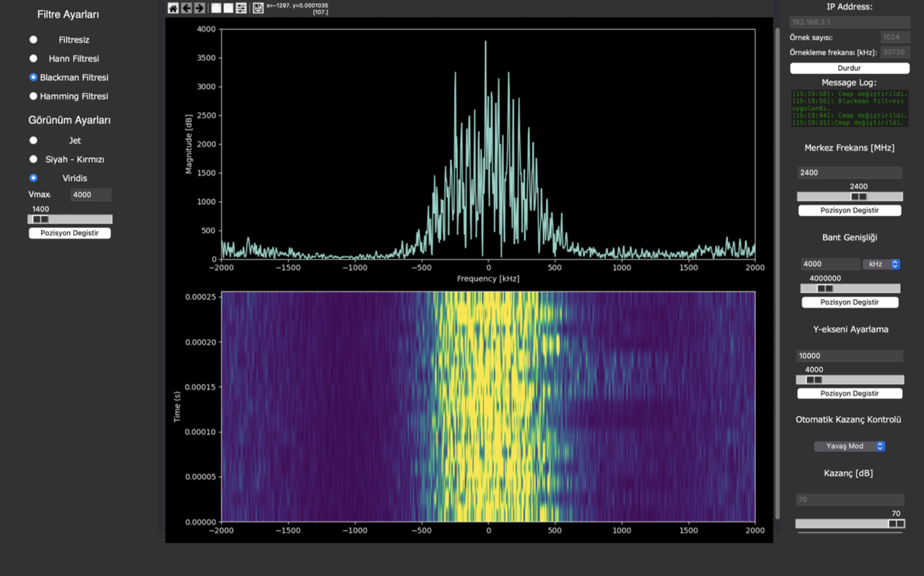Click the 'Filtre Ayarları' heading
The image size is (924, 576).
tap(68, 14)
